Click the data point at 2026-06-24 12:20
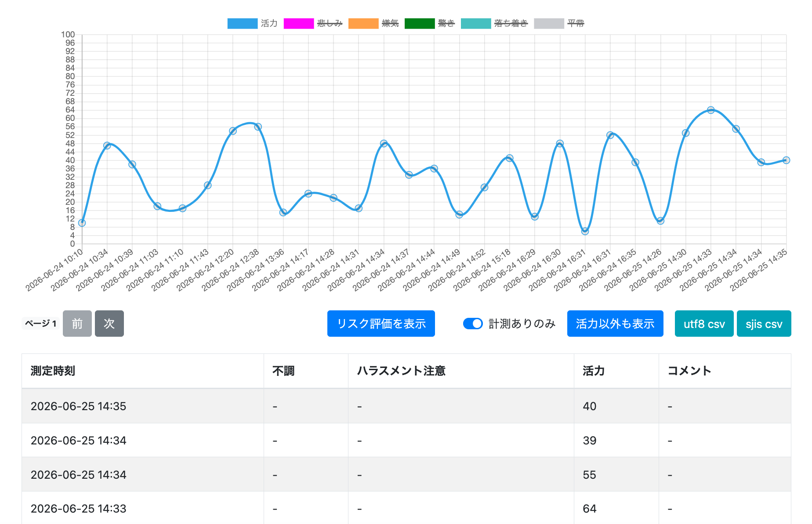Screen dimensions: 812x524 [x=233, y=131]
